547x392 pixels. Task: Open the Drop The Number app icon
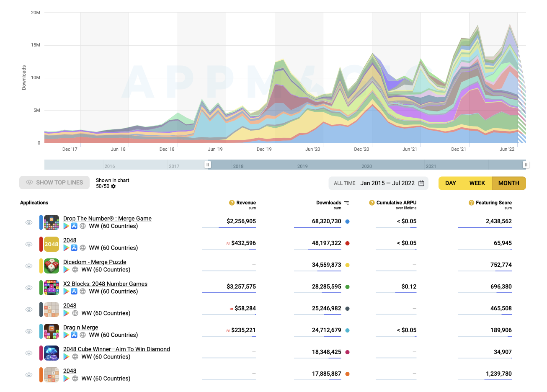[52, 222]
